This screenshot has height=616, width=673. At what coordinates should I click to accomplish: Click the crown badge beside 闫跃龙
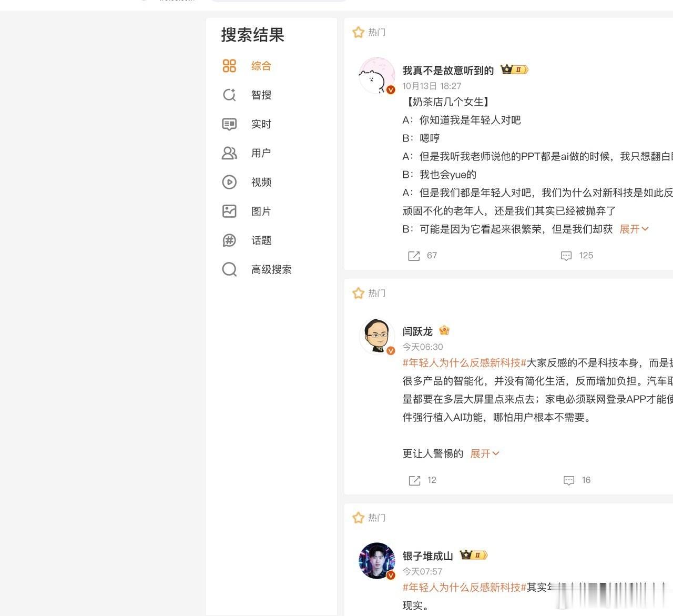point(444,330)
